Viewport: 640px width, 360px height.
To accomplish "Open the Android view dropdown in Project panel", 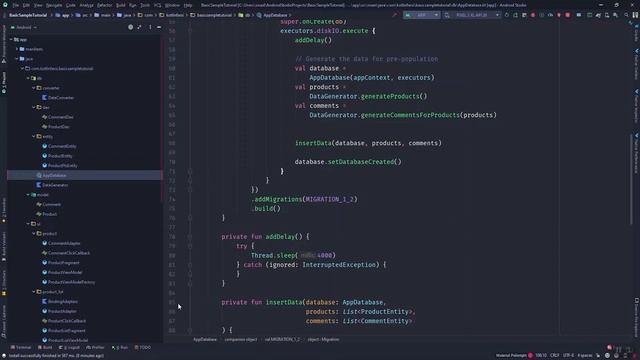I will coord(24,27).
